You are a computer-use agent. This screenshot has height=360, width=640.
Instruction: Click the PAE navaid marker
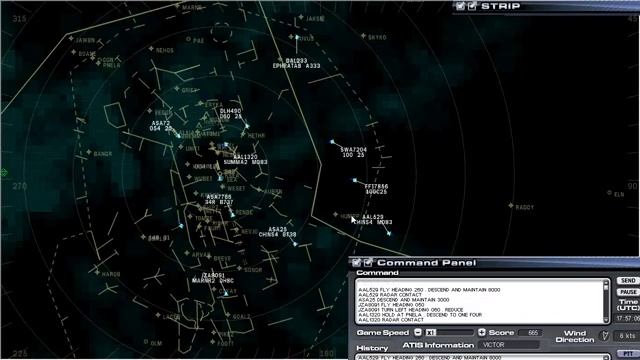click(x=188, y=39)
